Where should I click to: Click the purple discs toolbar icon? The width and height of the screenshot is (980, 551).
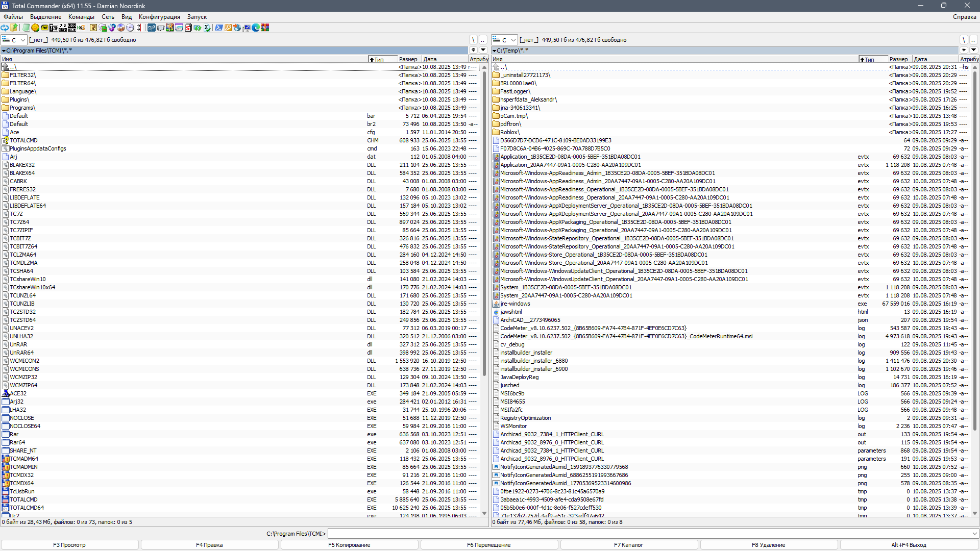point(112,28)
